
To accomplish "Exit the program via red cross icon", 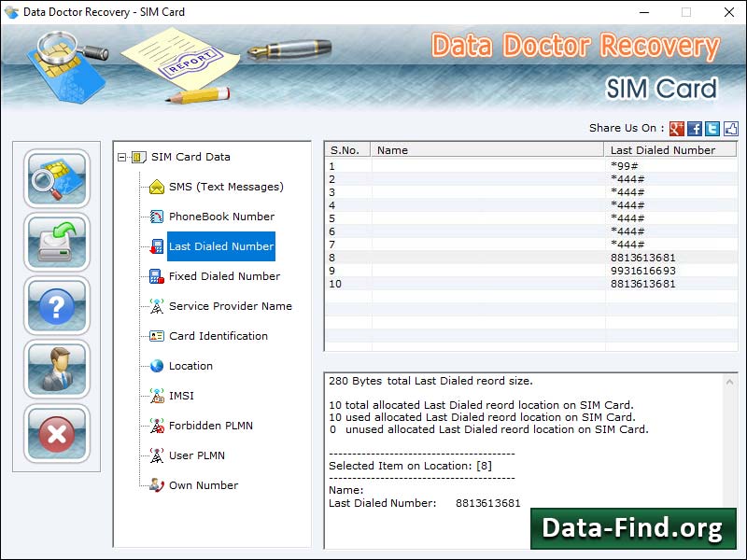I will 56,434.
